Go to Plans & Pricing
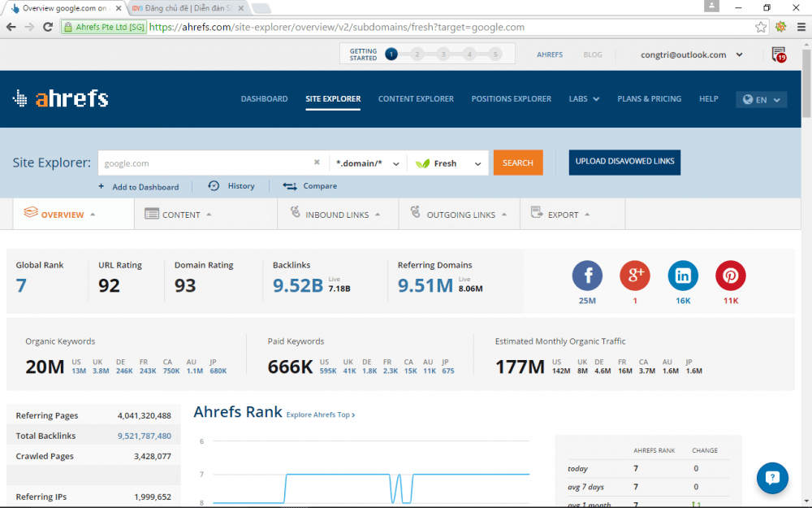The image size is (812, 508). [x=649, y=98]
